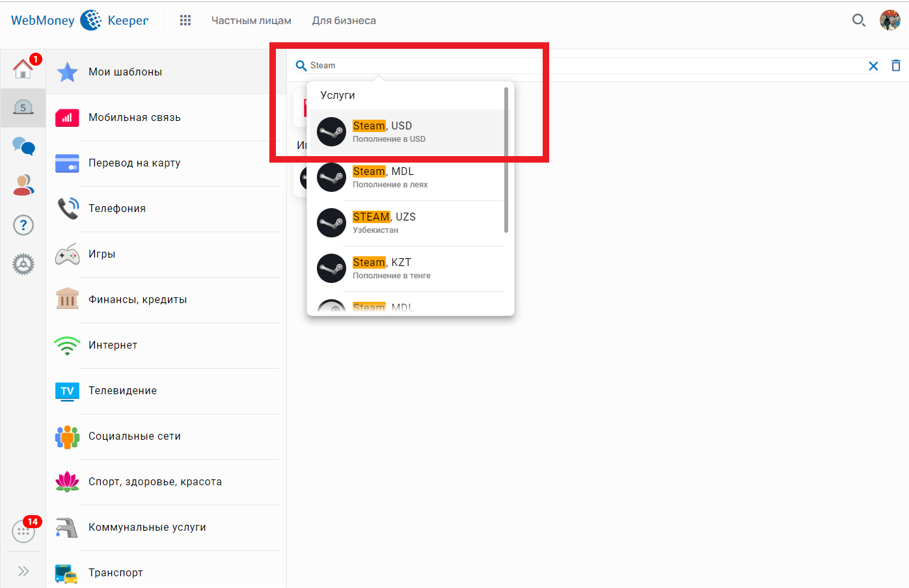The height and width of the screenshot is (588, 909).
Task: Click the phone icon of Телефония
Action: click(68, 208)
